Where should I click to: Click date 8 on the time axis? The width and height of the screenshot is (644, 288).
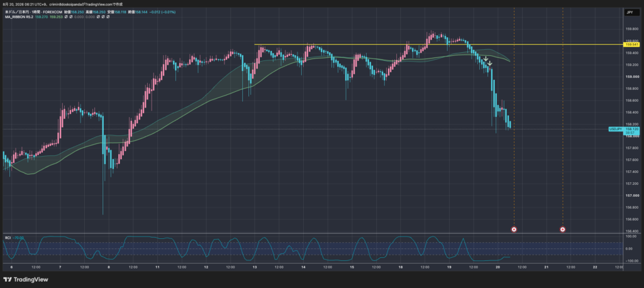pyautogui.click(x=109, y=267)
